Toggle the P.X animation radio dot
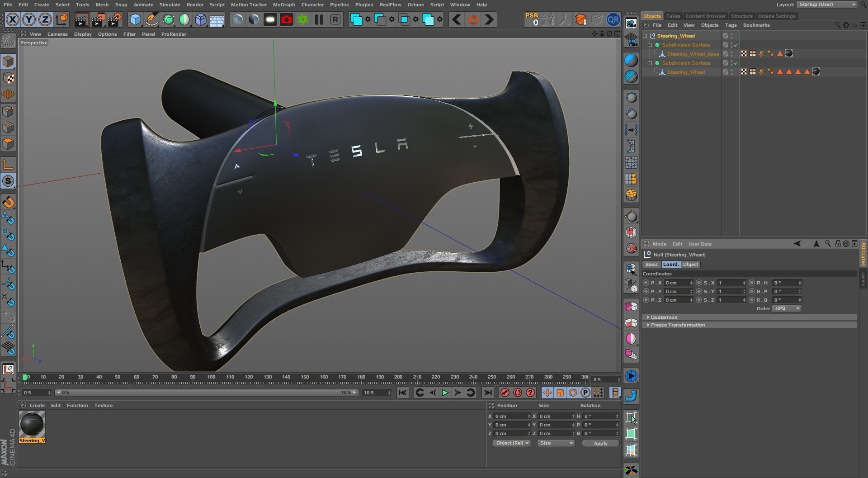 pyautogui.click(x=646, y=283)
